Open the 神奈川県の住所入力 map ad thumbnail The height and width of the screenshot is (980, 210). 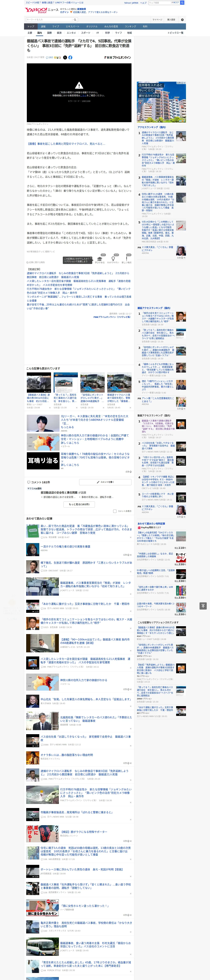(x=43, y=442)
